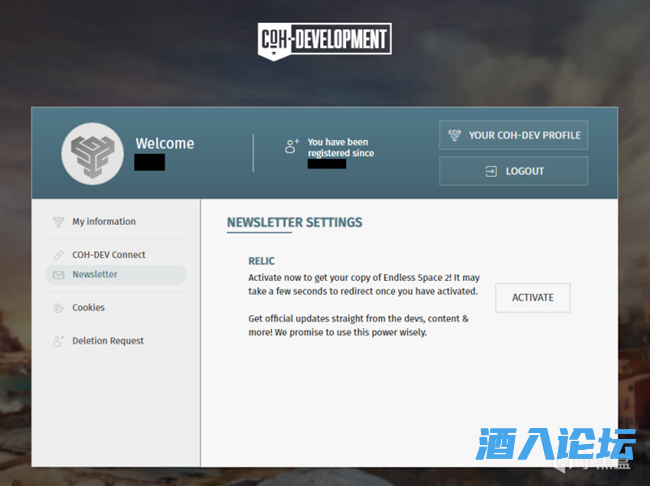Click the profile avatar image

[92, 153]
